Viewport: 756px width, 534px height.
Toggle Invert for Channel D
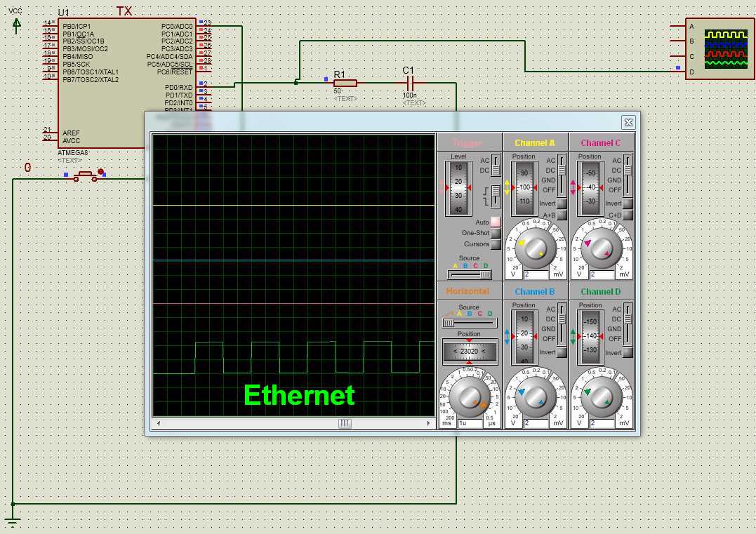point(628,352)
